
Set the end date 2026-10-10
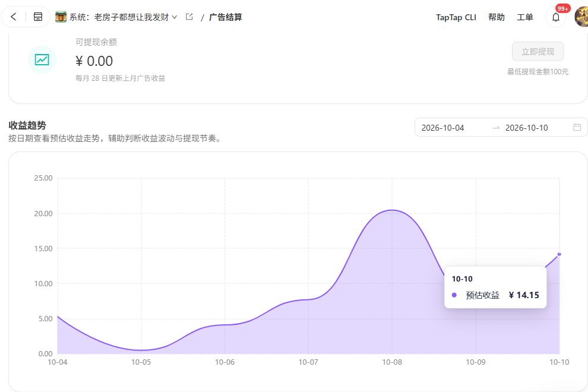pyautogui.click(x=526, y=128)
